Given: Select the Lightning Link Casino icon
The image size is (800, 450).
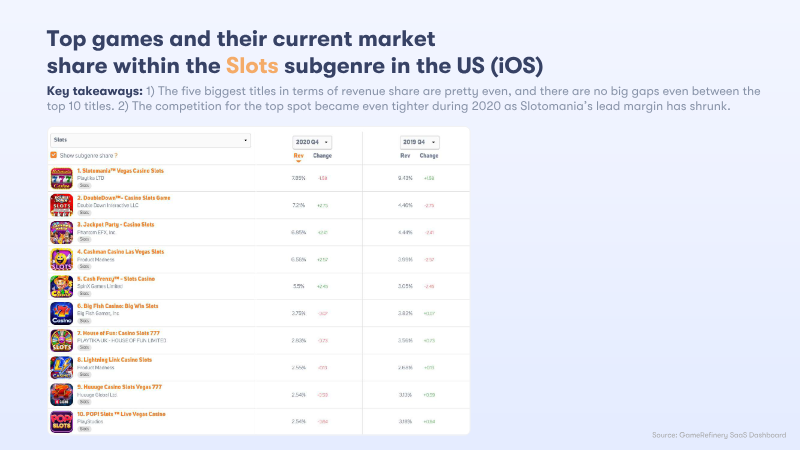Looking at the screenshot, I should (62, 368).
